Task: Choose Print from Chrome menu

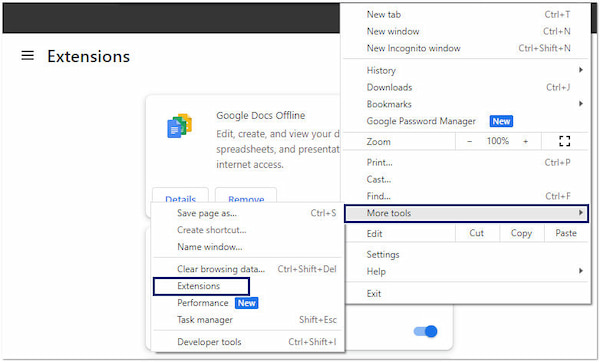Action: [x=466, y=162]
